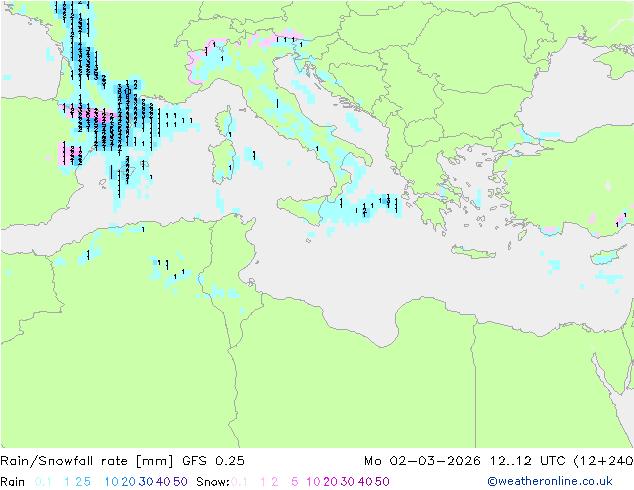Click the rain legend value 20
The image size is (634, 490).
pos(129,482)
